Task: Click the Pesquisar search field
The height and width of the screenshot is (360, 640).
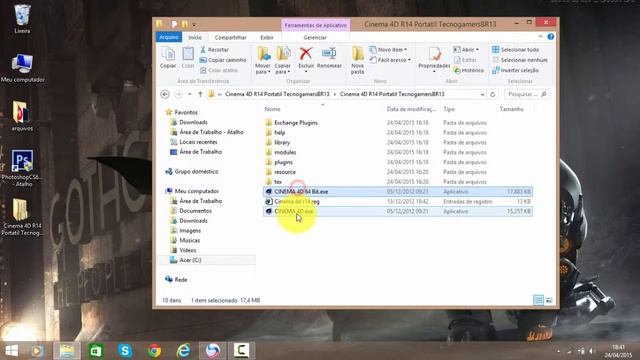Action: (527, 94)
